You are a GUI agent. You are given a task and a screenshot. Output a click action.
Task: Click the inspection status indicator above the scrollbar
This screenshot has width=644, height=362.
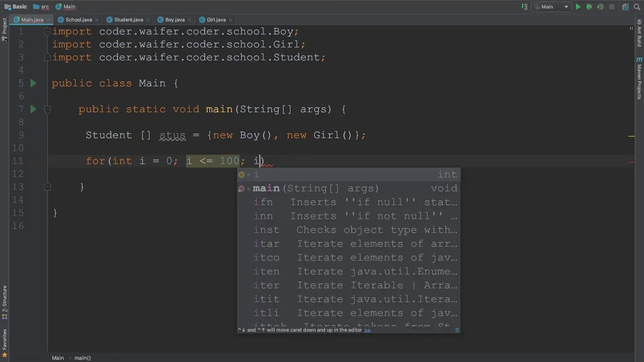(631, 29)
